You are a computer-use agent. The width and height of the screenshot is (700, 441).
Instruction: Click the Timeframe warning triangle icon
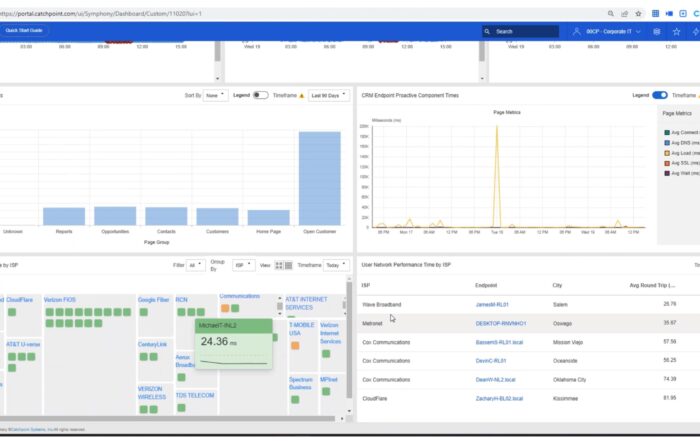coord(302,96)
